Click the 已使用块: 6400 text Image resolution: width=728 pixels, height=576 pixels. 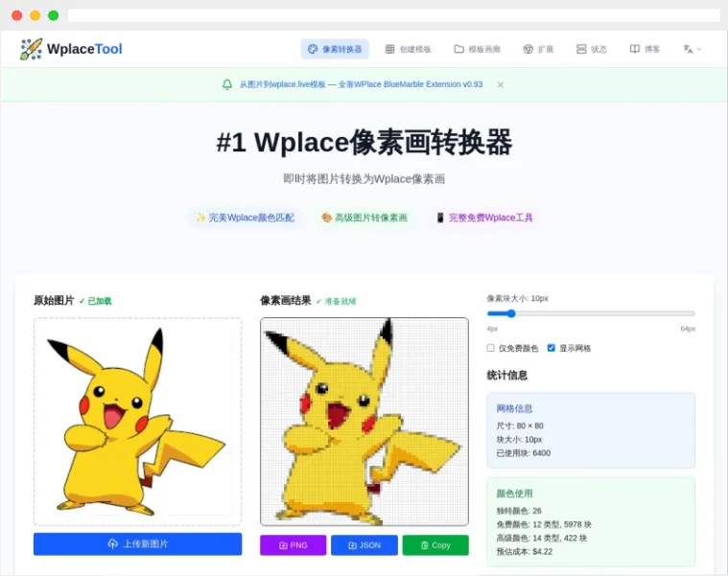pyautogui.click(x=524, y=453)
